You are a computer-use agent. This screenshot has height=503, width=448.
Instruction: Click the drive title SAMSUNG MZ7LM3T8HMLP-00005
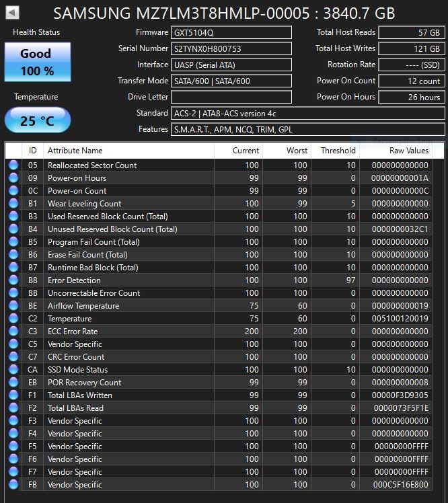pos(182,13)
